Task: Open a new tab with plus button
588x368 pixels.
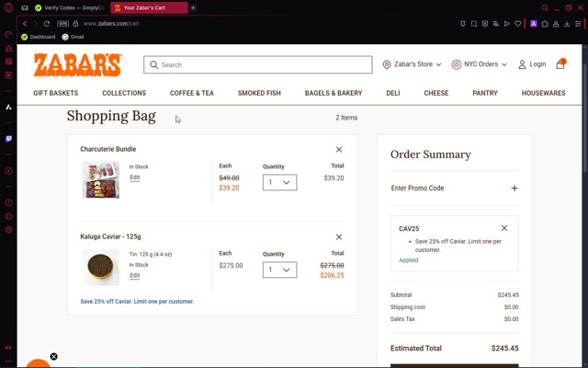Action: tap(193, 8)
